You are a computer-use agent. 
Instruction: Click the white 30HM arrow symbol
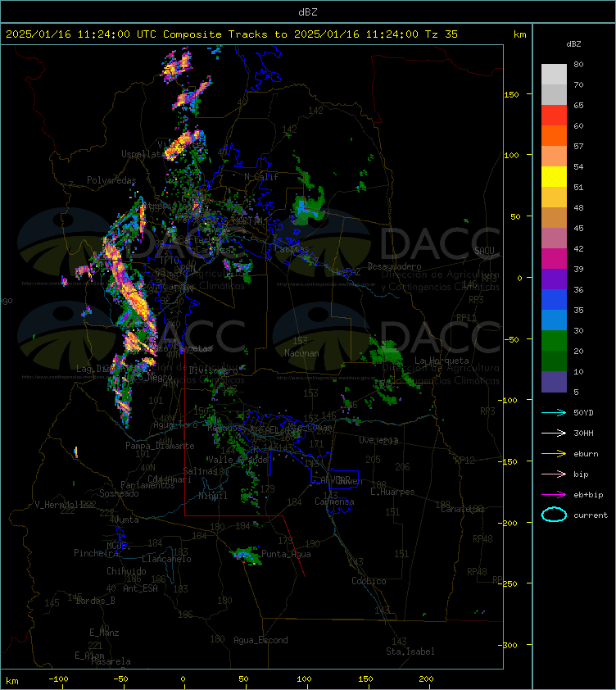click(x=554, y=433)
